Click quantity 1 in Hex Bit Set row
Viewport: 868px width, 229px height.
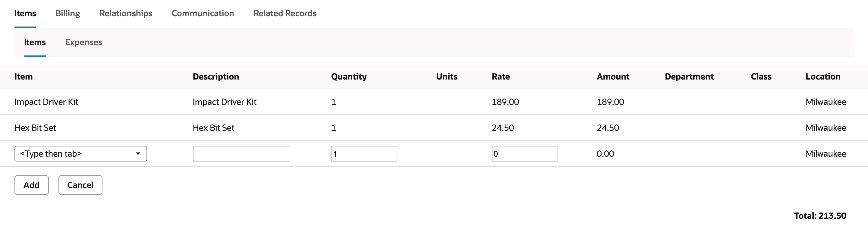334,128
